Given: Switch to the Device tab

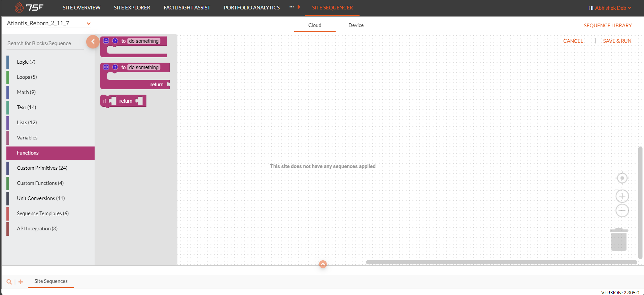Looking at the screenshot, I should 356,25.
